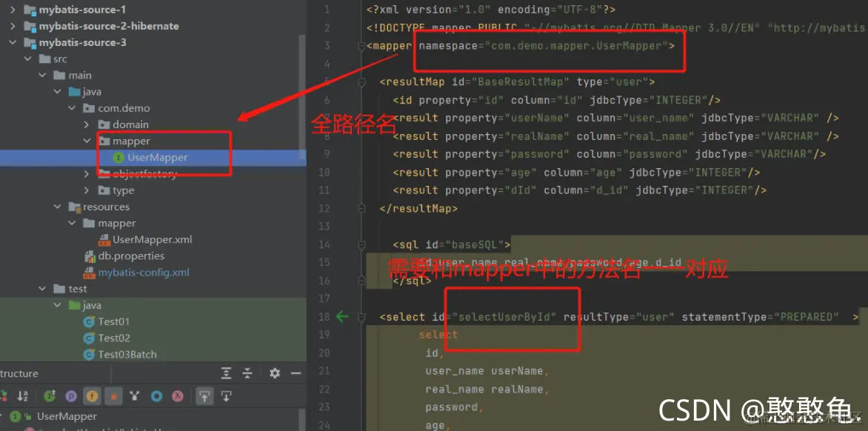Screen dimensions: 868x431
Task: Expand the mybatis-source-1 module node
Action: pyautogui.click(x=13, y=10)
